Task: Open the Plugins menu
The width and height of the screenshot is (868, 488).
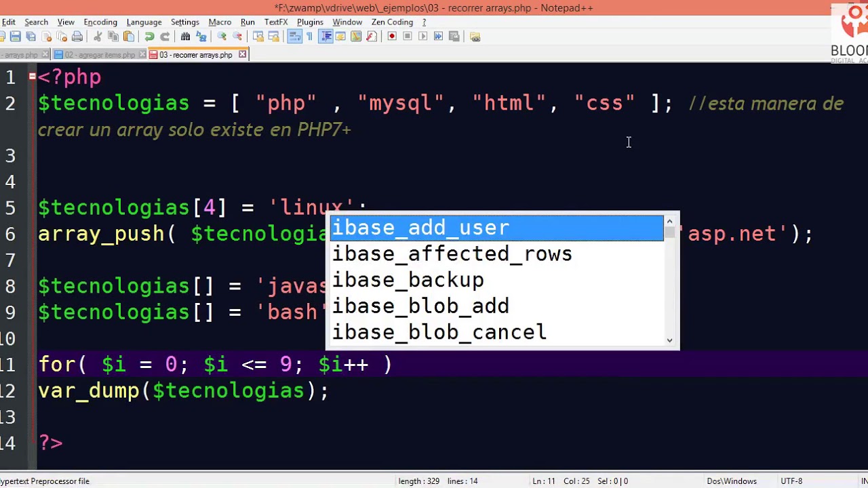Action: click(x=310, y=22)
